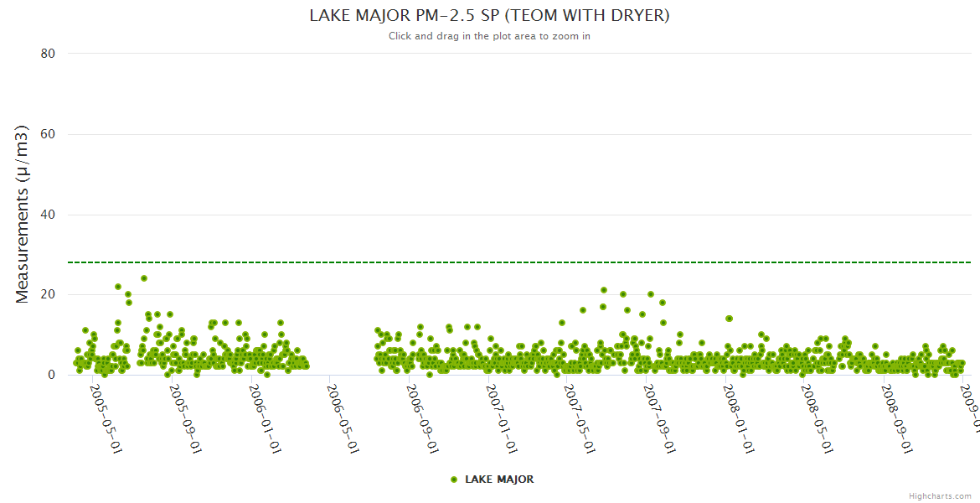Select the isolated data point at 14 in early 2008

pos(730,319)
